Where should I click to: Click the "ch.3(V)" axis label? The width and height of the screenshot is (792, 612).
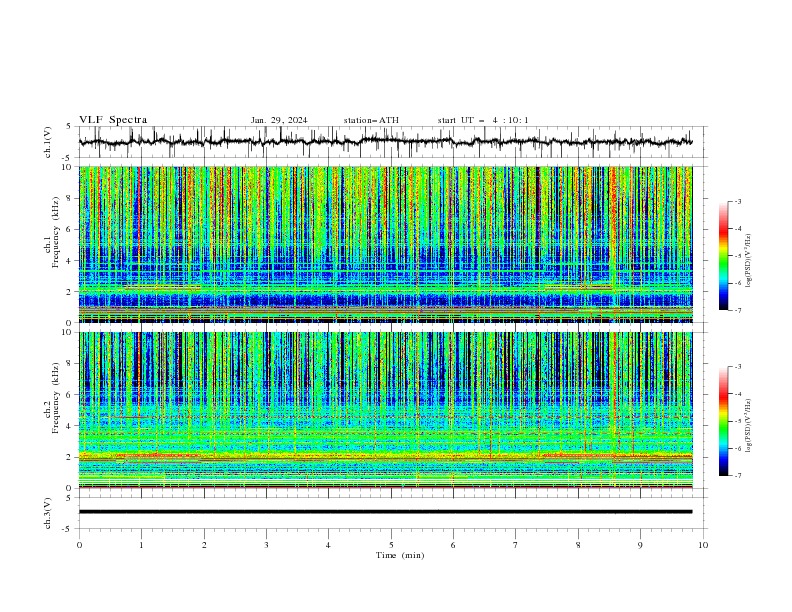[x=48, y=513]
